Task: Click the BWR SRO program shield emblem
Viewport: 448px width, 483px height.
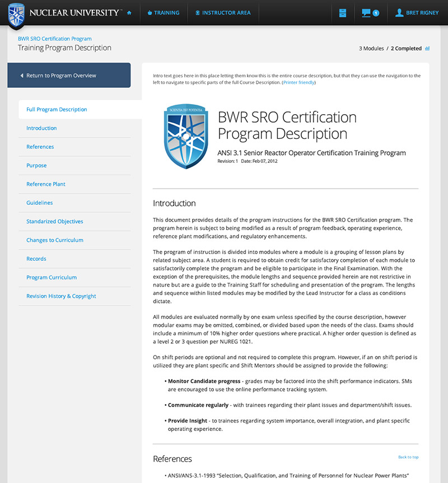Action: [x=186, y=136]
